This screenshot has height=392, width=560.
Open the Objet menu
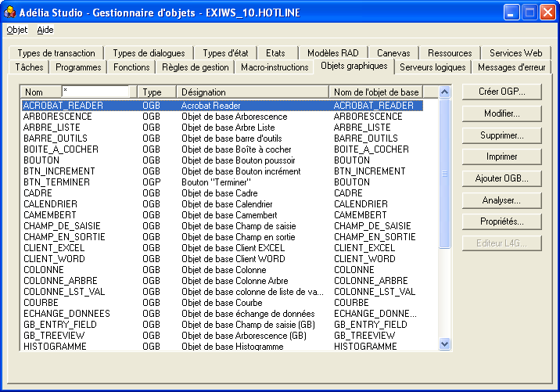16,30
